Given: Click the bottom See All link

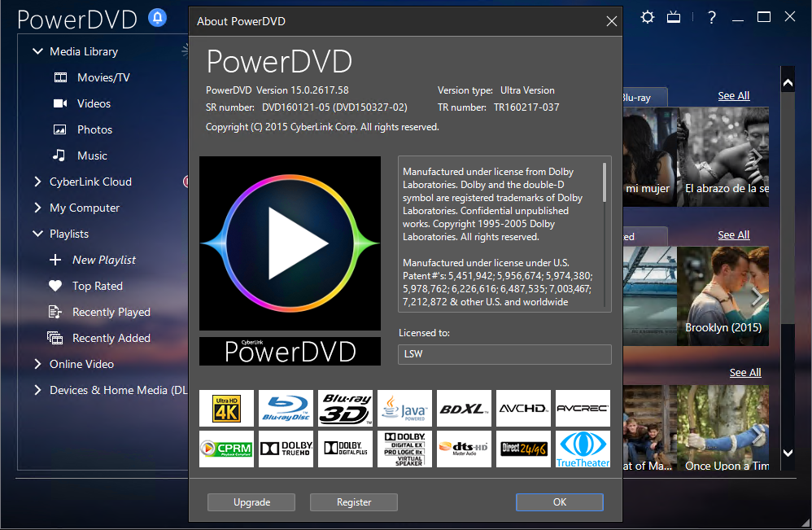Looking at the screenshot, I should point(745,373).
